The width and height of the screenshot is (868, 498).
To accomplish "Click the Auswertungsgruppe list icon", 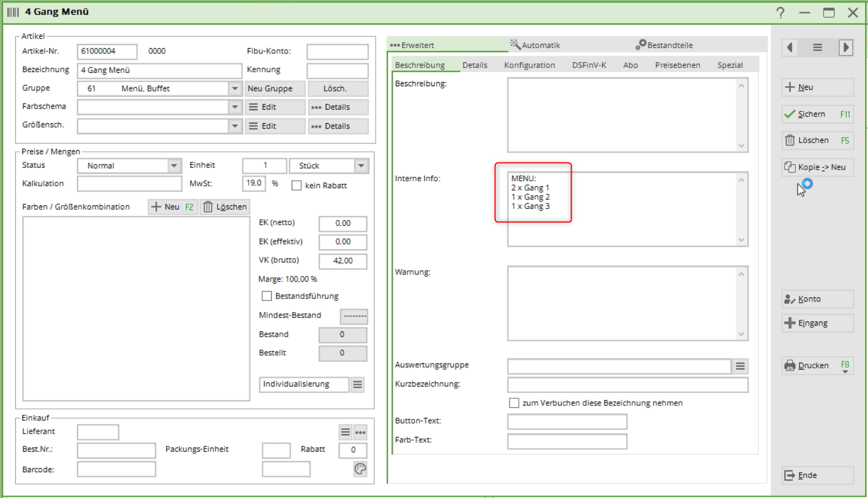I will point(740,367).
